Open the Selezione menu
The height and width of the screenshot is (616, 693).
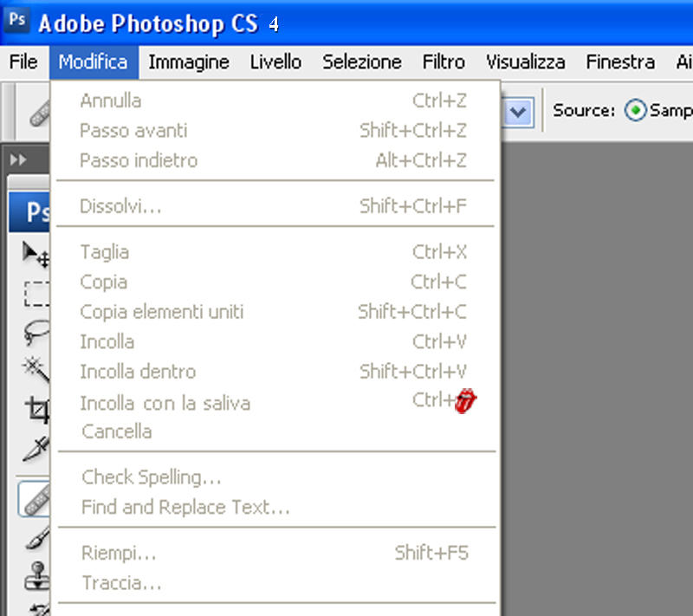pyautogui.click(x=362, y=62)
